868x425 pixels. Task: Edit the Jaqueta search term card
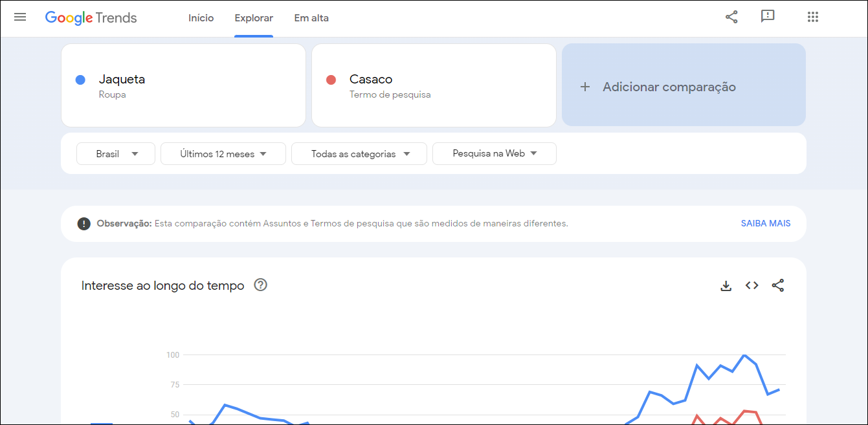[x=183, y=85]
